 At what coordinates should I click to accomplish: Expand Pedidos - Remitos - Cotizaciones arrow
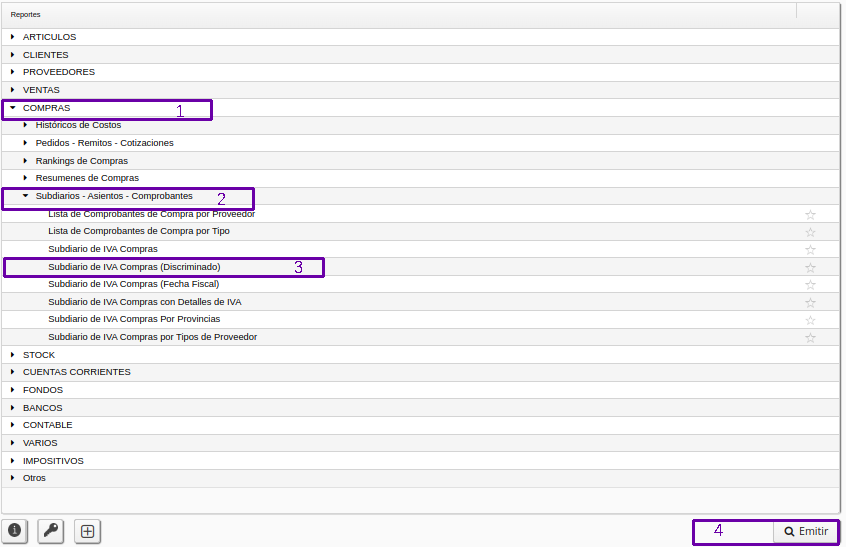25,142
